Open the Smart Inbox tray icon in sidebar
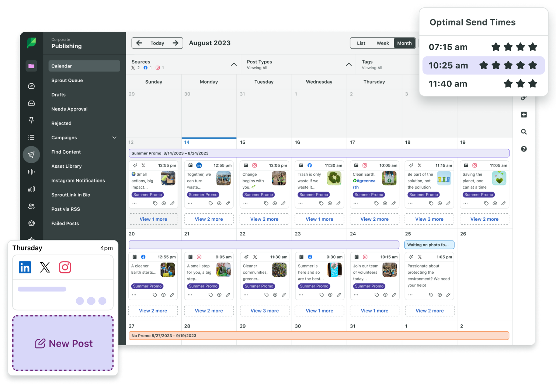This screenshot has width=556, height=392. tap(31, 103)
